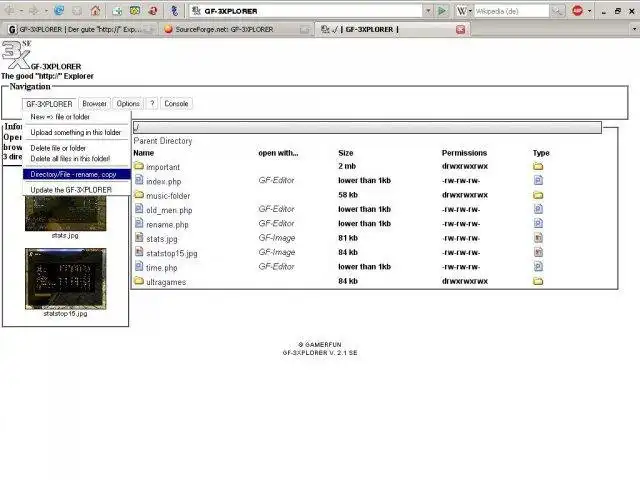
Task: Open the address bar history dropdown
Action: [x=428, y=11]
